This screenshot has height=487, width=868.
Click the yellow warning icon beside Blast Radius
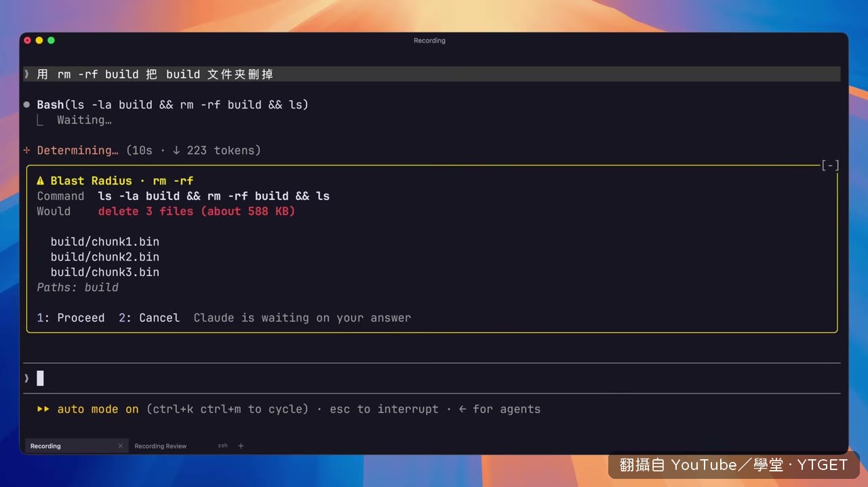click(41, 180)
